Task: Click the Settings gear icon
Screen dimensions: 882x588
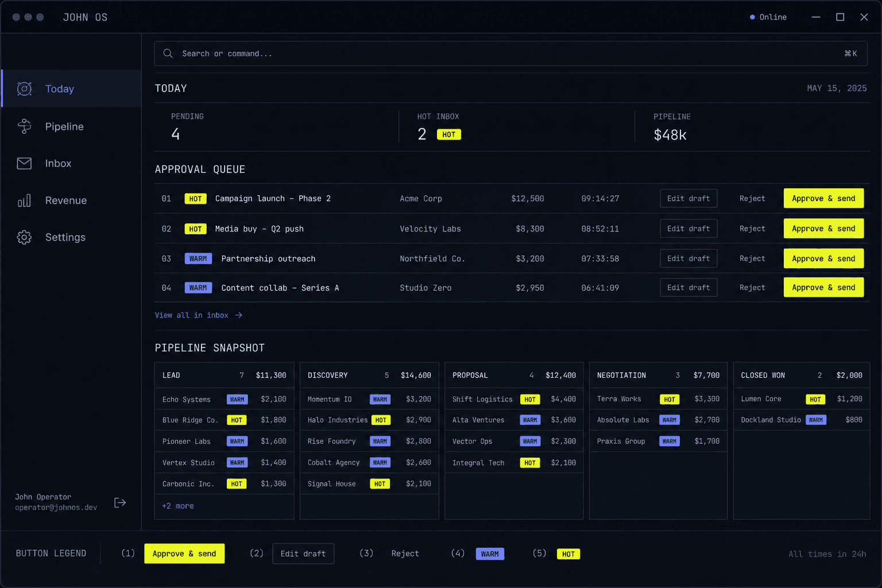Action: (24, 237)
